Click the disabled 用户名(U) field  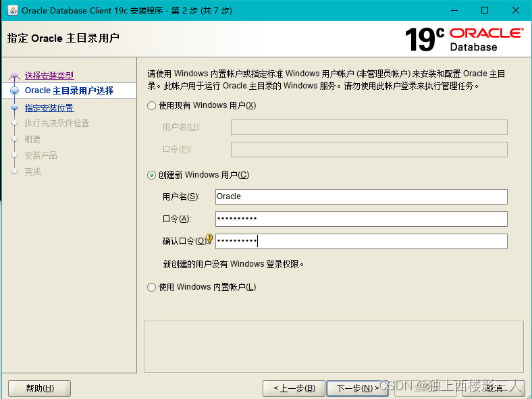tap(369, 127)
